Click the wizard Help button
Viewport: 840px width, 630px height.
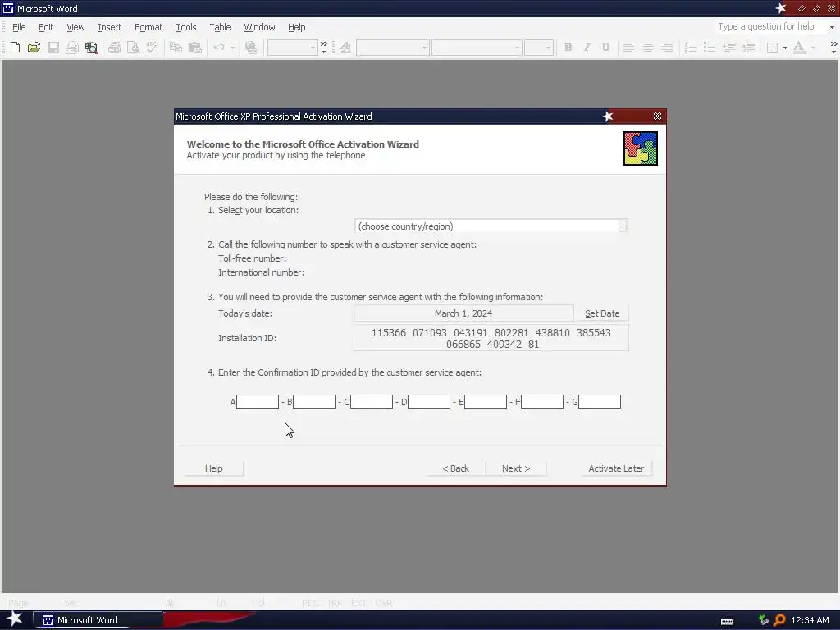point(214,468)
